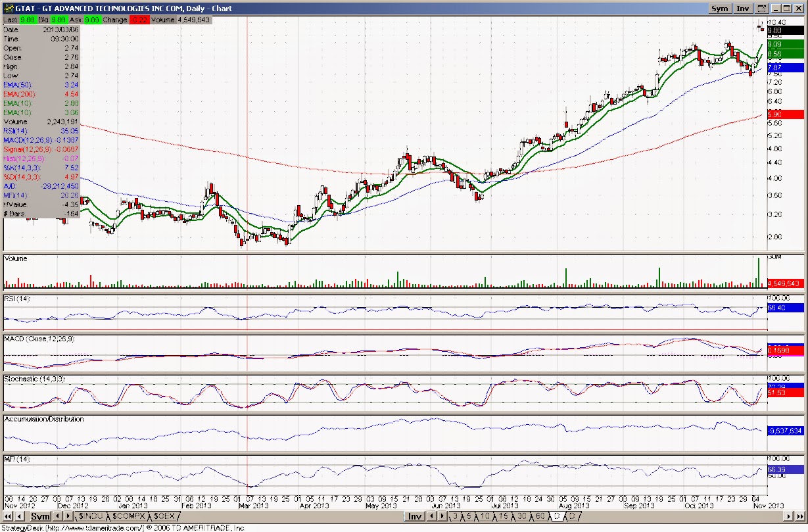
Task: Click the EMA(200) row in the data panel
Action: pos(41,94)
